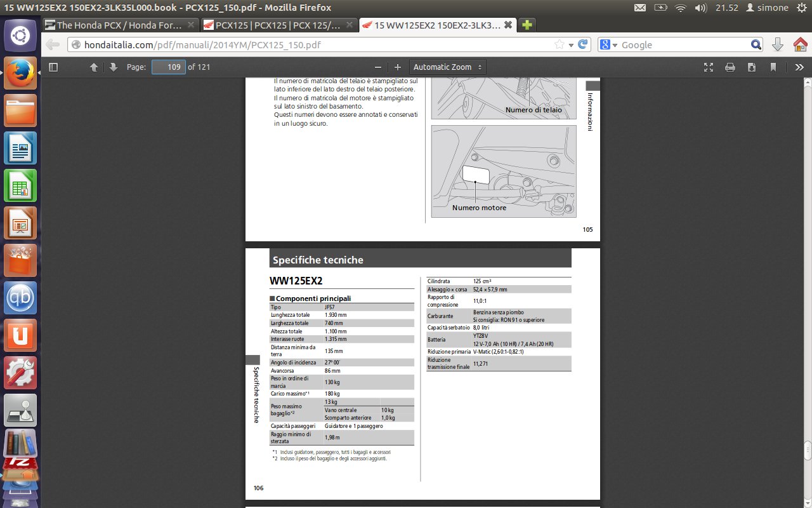Image resolution: width=812 pixels, height=508 pixels.
Task: Bookmark this page with the star
Action: pyautogui.click(x=559, y=45)
